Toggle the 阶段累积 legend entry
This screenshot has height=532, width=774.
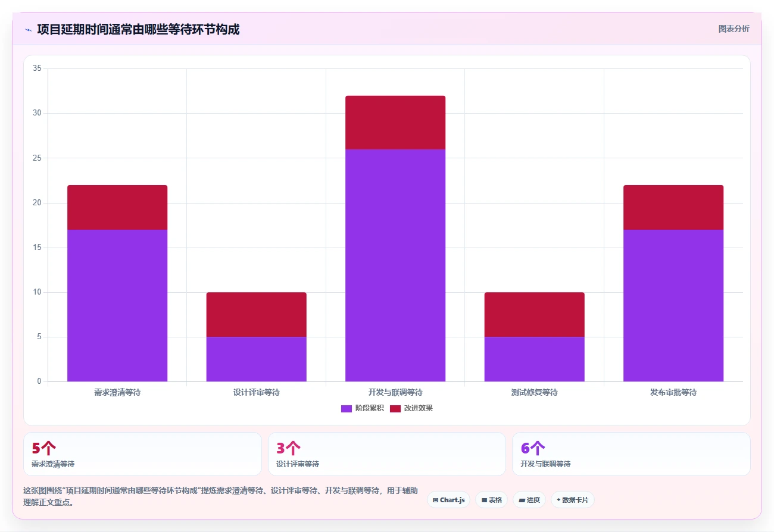[x=363, y=408]
